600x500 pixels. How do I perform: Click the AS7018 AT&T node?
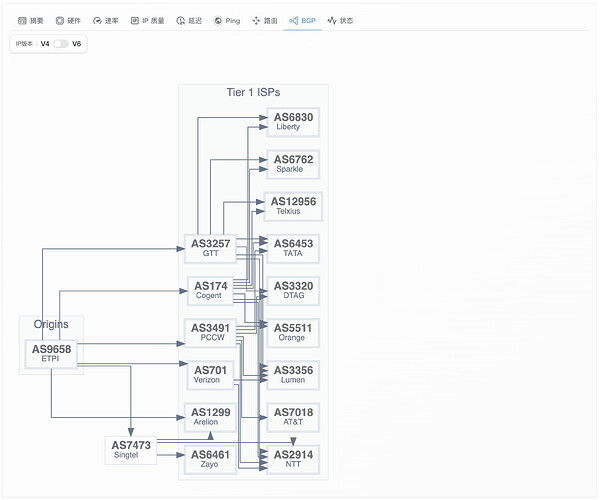(x=293, y=417)
